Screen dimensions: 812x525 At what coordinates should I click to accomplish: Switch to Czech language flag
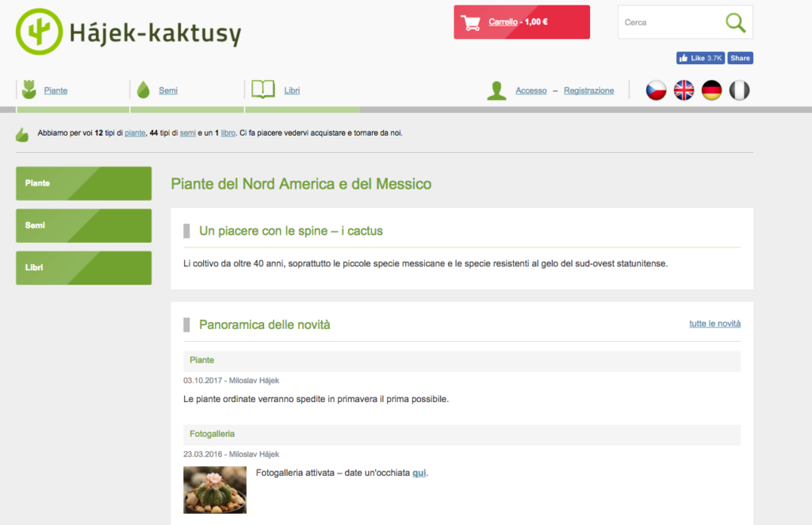[x=656, y=90]
